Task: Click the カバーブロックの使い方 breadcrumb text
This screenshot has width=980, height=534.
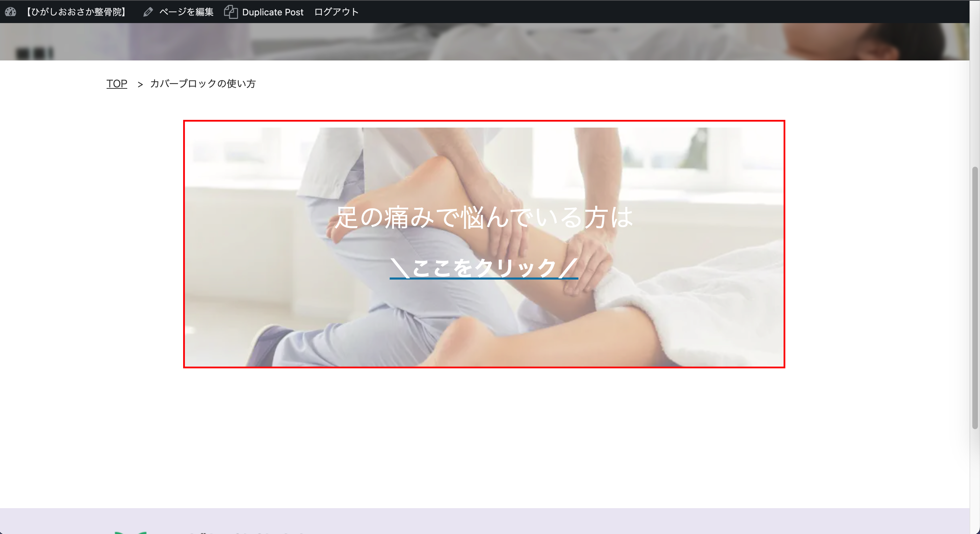Action: (x=203, y=84)
